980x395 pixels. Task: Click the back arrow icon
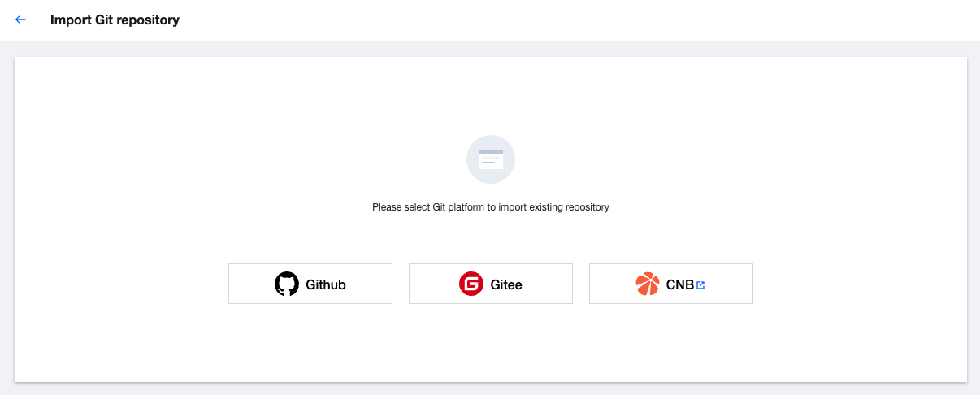coord(21,20)
